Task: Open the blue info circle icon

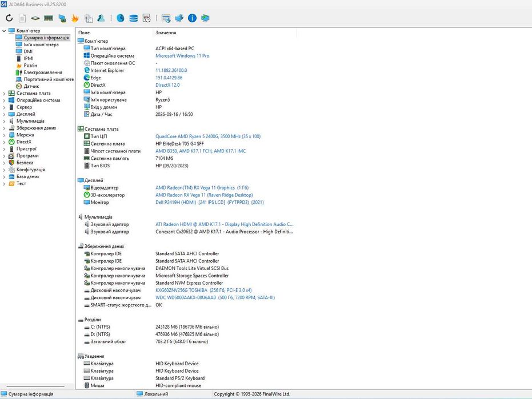Action: coord(192,18)
